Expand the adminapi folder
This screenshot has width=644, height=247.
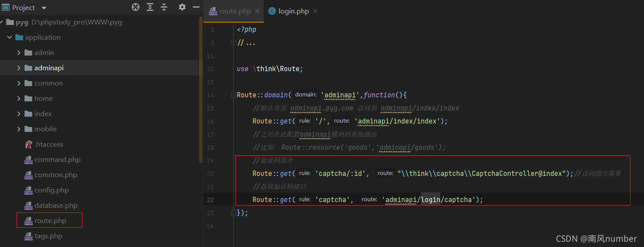coord(19,68)
